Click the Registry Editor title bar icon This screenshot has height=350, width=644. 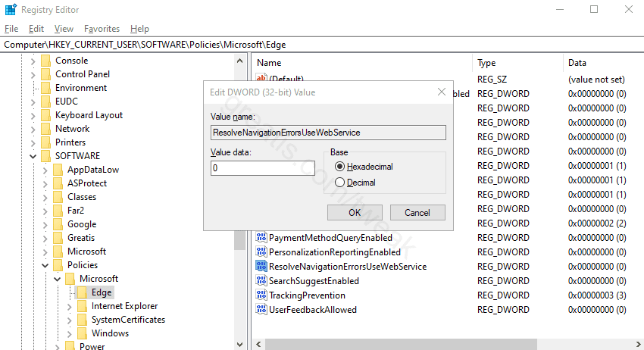pyautogui.click(x=9, y=10)
